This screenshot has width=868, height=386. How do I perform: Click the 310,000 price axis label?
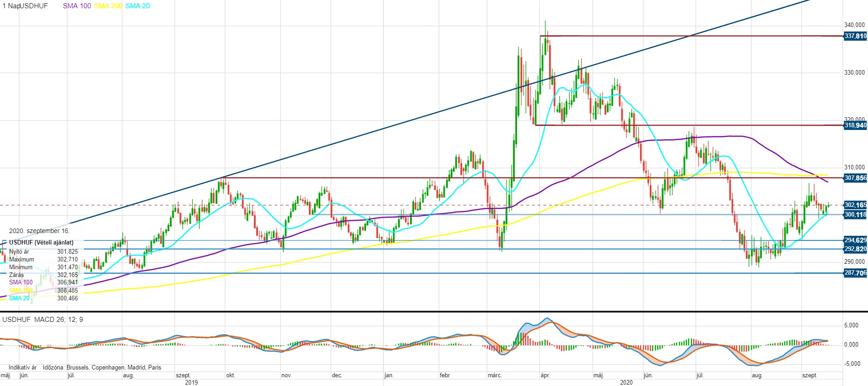[854, 167]
